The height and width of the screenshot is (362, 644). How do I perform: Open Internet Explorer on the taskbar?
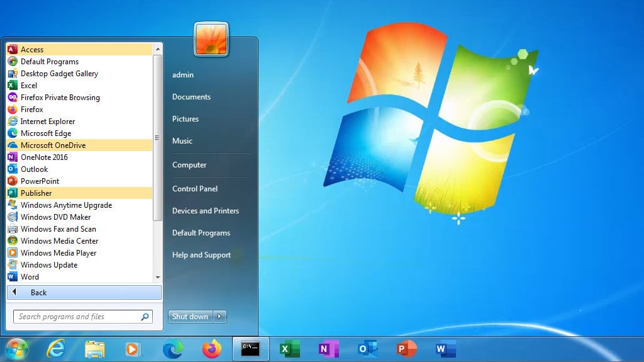point(56,349)
